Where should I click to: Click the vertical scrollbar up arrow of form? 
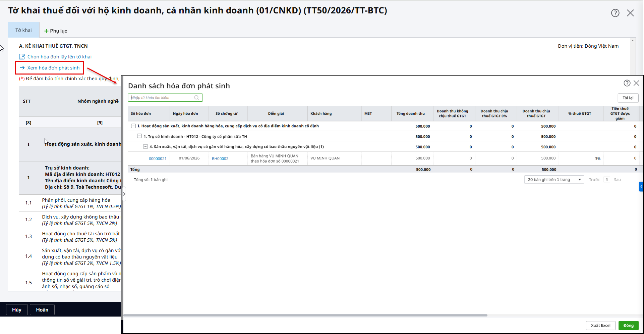[633, 41]
